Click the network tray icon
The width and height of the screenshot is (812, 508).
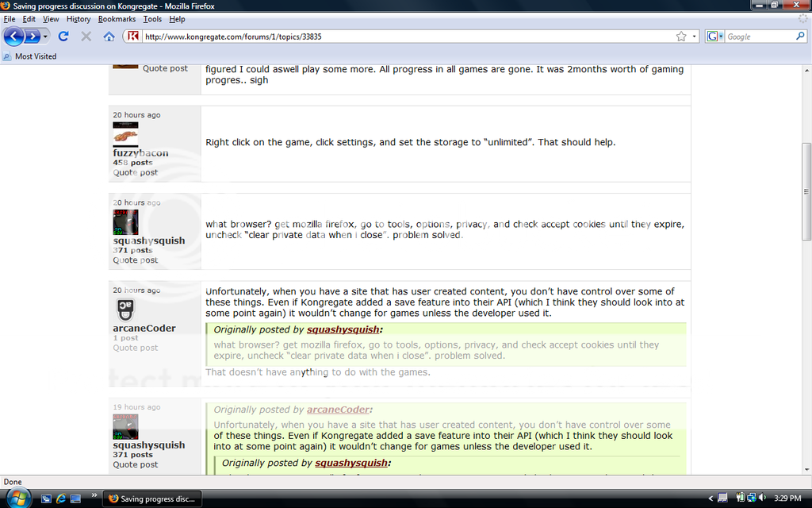click(x=752, y=498)
